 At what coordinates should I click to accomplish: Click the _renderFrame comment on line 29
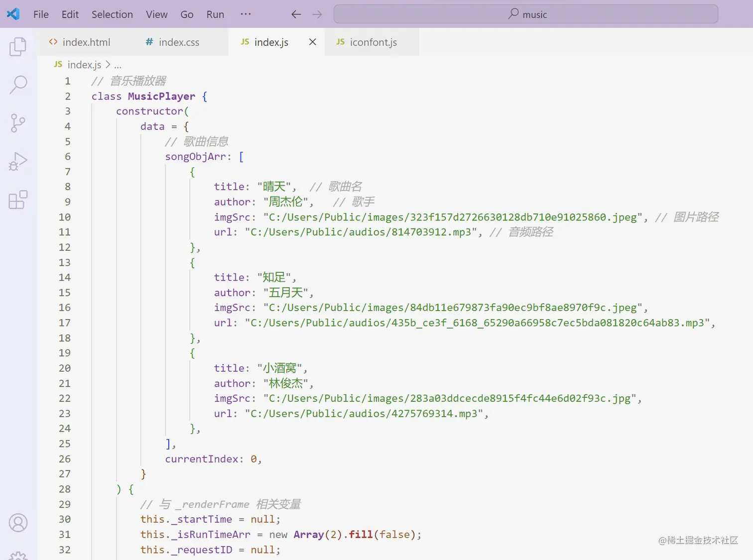click(x=220, y=504)
